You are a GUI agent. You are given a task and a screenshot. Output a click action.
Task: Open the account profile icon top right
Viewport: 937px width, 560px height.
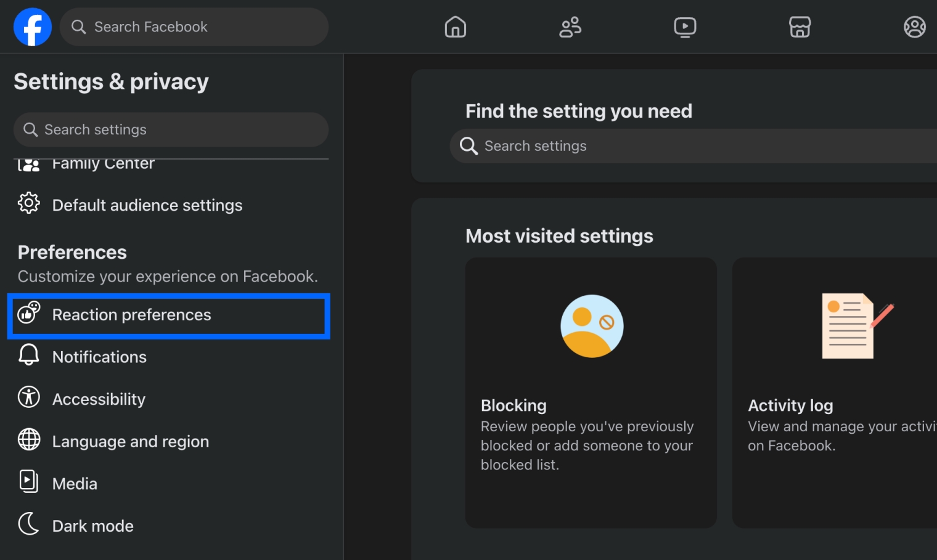coord(914,26)
